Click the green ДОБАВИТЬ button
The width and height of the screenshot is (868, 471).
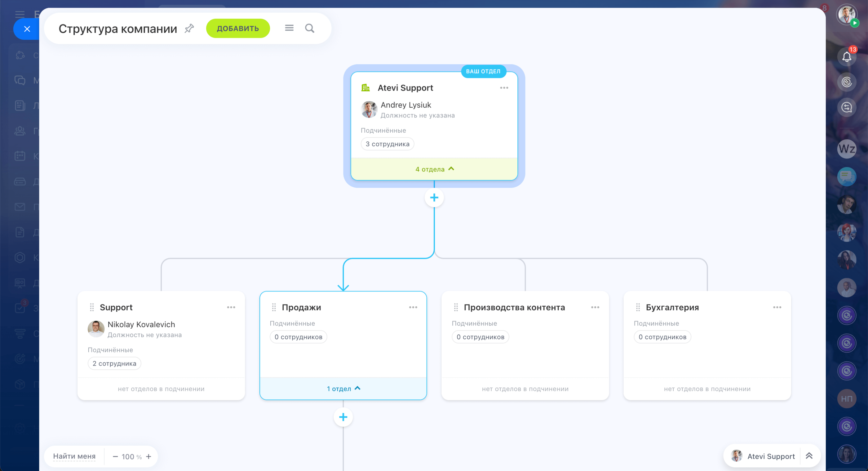pyautogui.click(x=238, y=28)
